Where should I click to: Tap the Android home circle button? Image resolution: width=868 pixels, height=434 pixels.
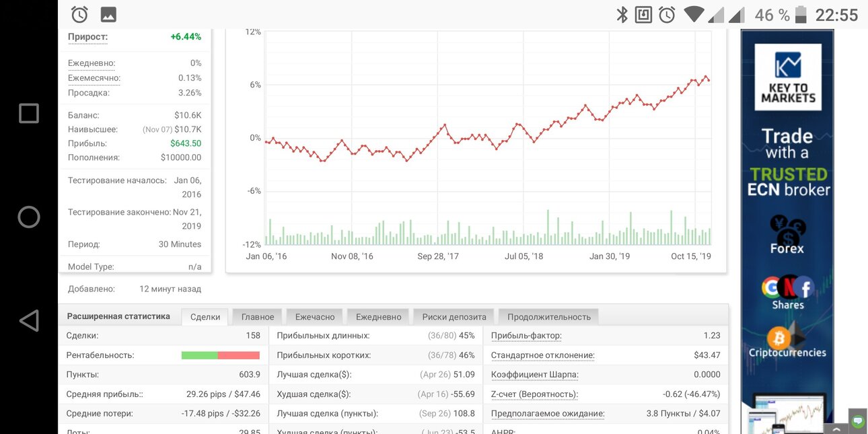(29, 217)
